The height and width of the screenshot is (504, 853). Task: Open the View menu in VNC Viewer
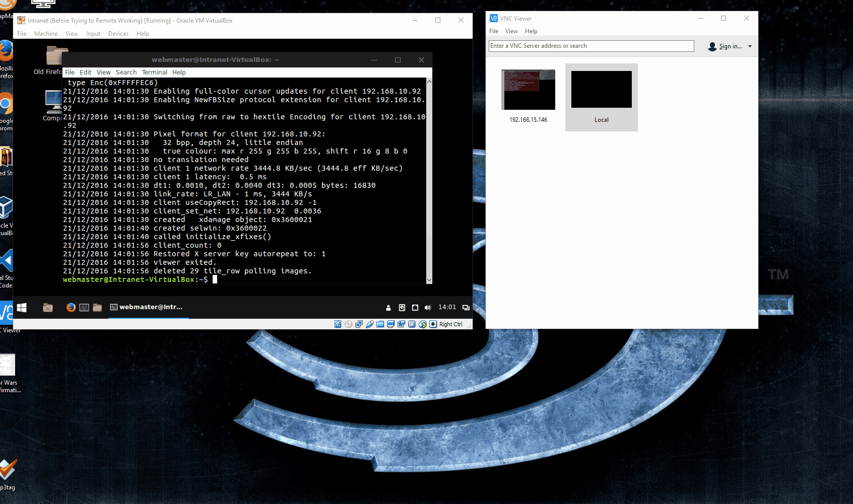coord(512,31)
